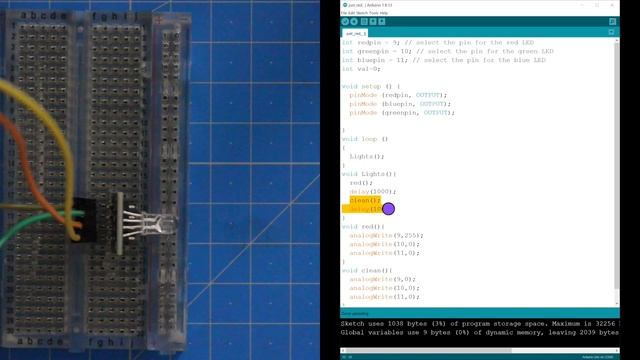640x360 pixels.
Task: Click the highlighted 'clean();' line
Action: 365,200
